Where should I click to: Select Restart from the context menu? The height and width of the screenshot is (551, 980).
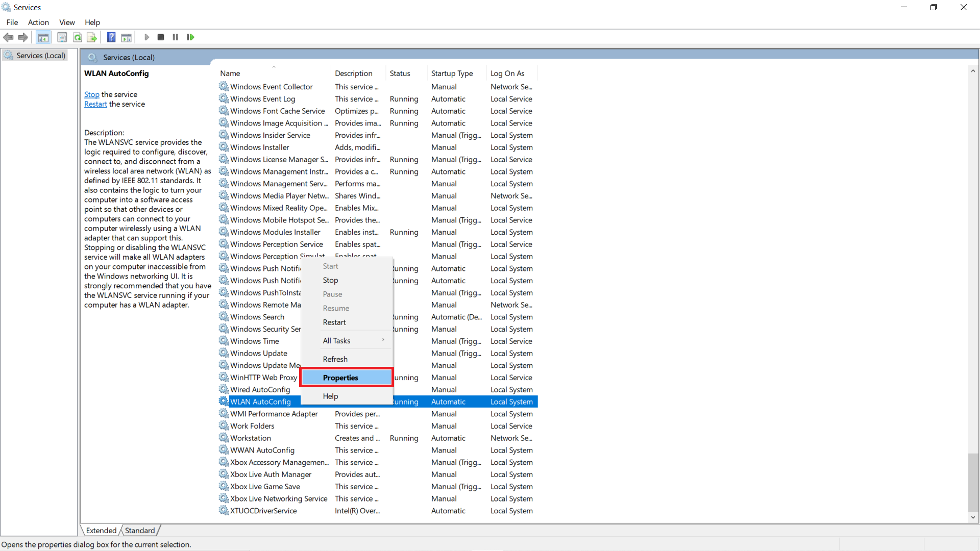(x=334, y=321)
